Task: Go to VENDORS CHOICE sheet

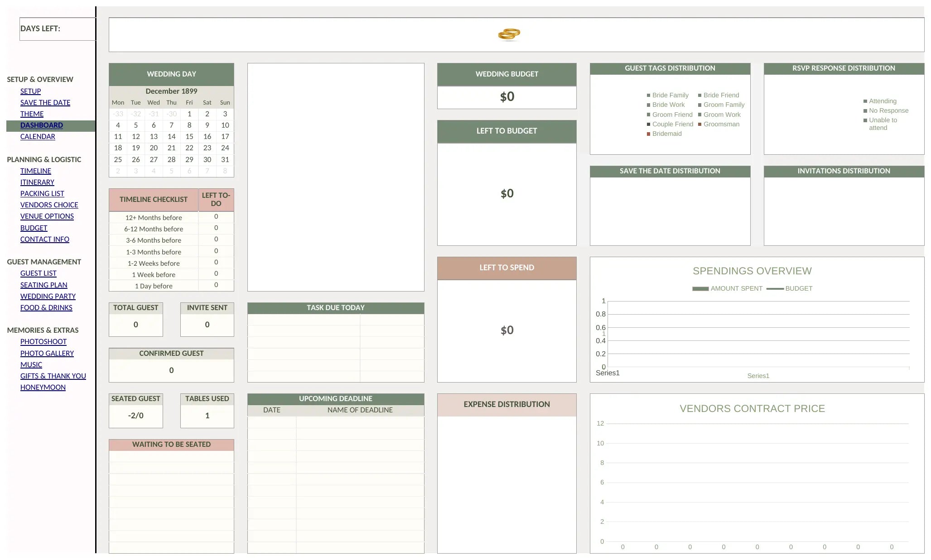Action: pyautogui.click(x=49, y=205)
